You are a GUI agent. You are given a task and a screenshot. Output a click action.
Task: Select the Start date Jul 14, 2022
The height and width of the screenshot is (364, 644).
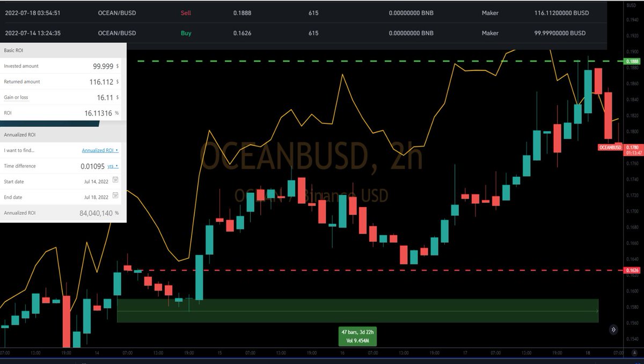97,181
